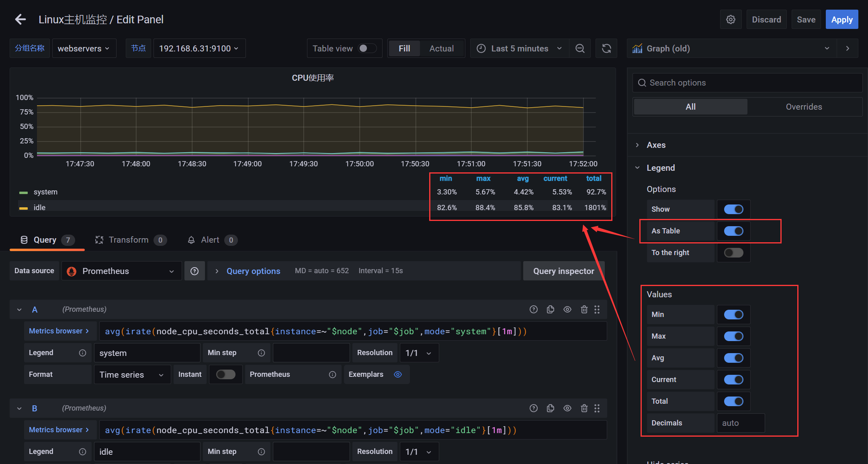868x464 pixels.
Task: Duplicate query A
Action: [x=551, y=309]
